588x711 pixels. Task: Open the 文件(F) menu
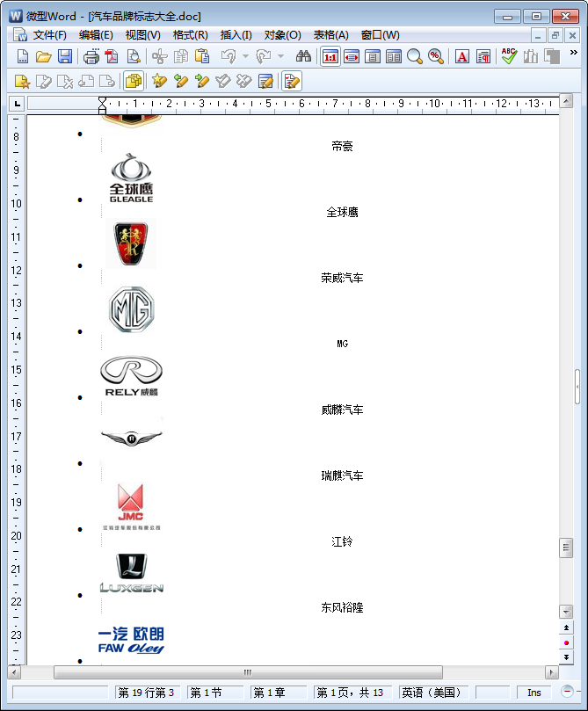tap(49, 35)
